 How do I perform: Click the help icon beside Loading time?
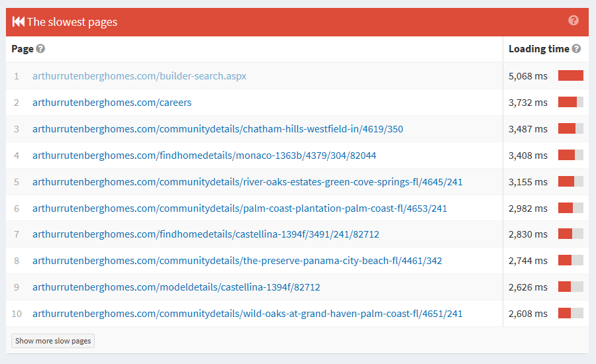tap(576, 49)
